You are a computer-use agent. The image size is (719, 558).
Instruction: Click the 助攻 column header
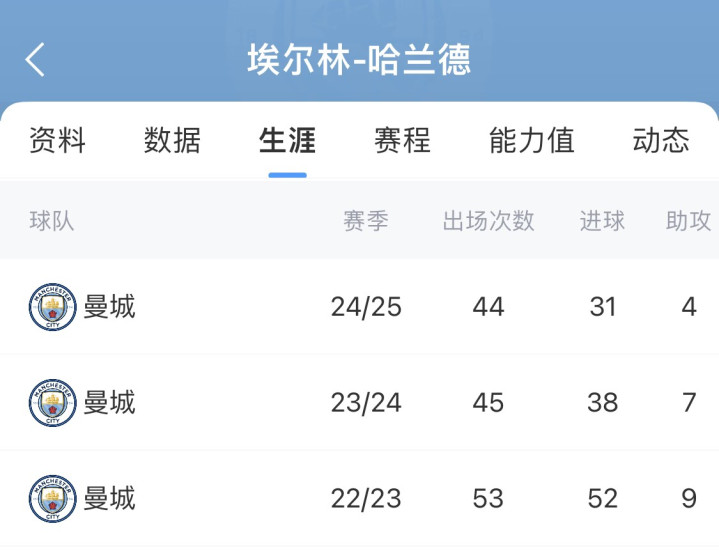pos(688,221)
